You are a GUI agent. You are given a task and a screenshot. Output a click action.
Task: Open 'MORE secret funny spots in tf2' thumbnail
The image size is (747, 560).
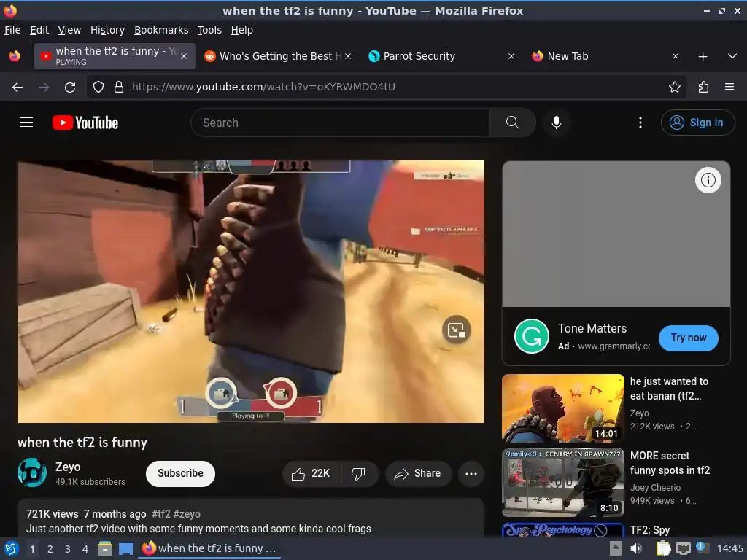pyautogui.click(x=563, y=483)
